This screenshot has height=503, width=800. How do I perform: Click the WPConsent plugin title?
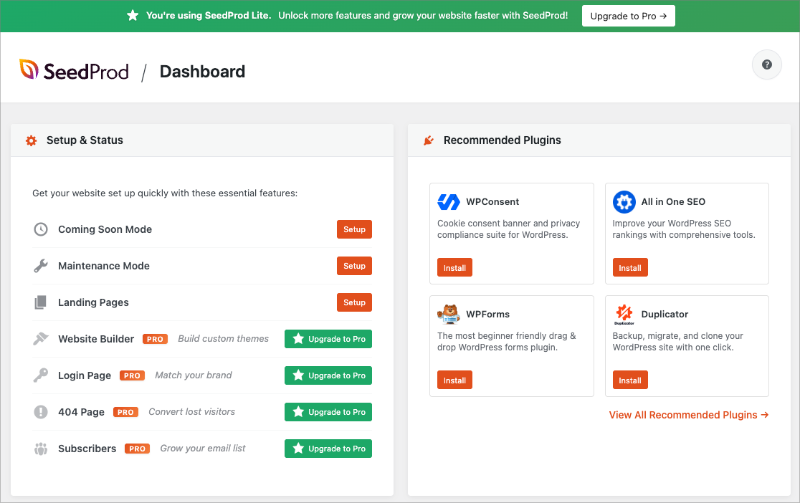pyautogui.click(x=492, y=202)
